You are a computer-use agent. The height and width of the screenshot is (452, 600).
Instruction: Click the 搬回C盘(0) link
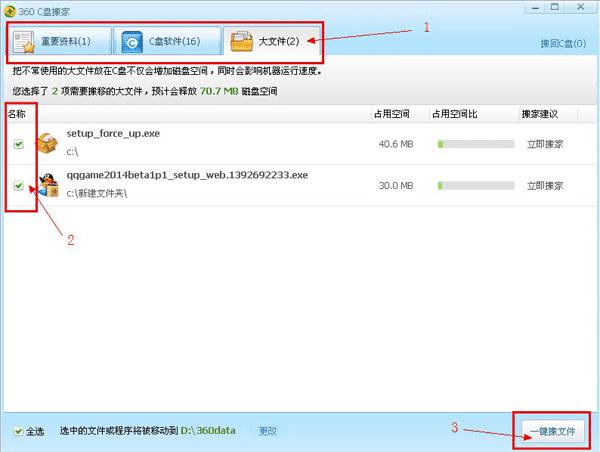(x=563, y=44)
